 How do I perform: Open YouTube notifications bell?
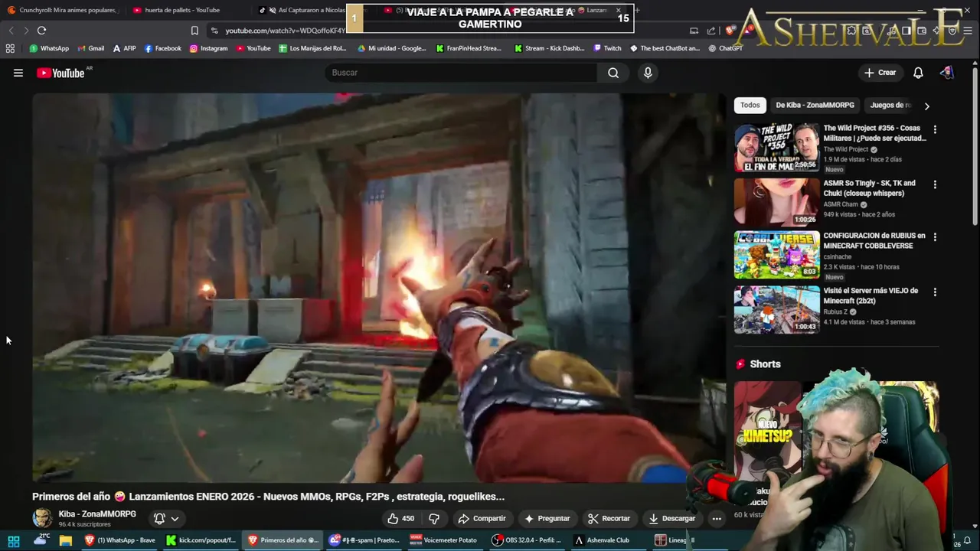pyautogui.click(x=918, y=73)
